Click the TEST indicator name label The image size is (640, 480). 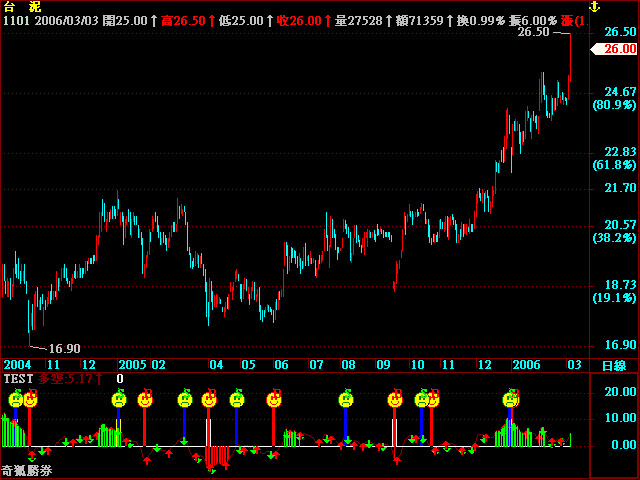18,379
